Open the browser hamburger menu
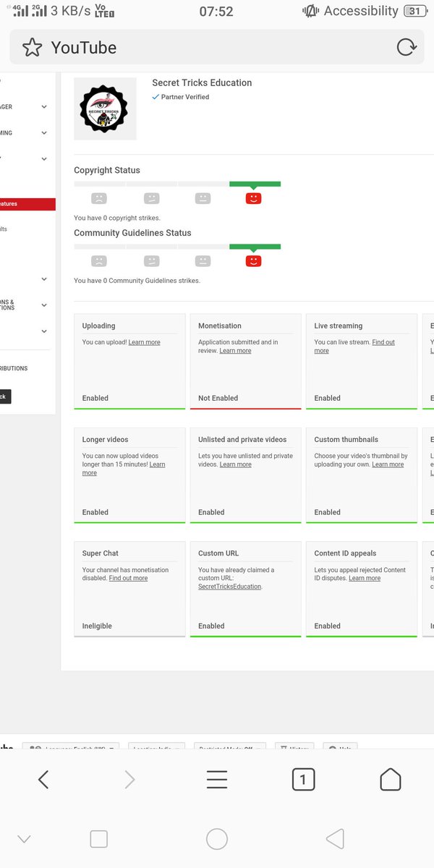The image size is (434, 868). (217, 779)
